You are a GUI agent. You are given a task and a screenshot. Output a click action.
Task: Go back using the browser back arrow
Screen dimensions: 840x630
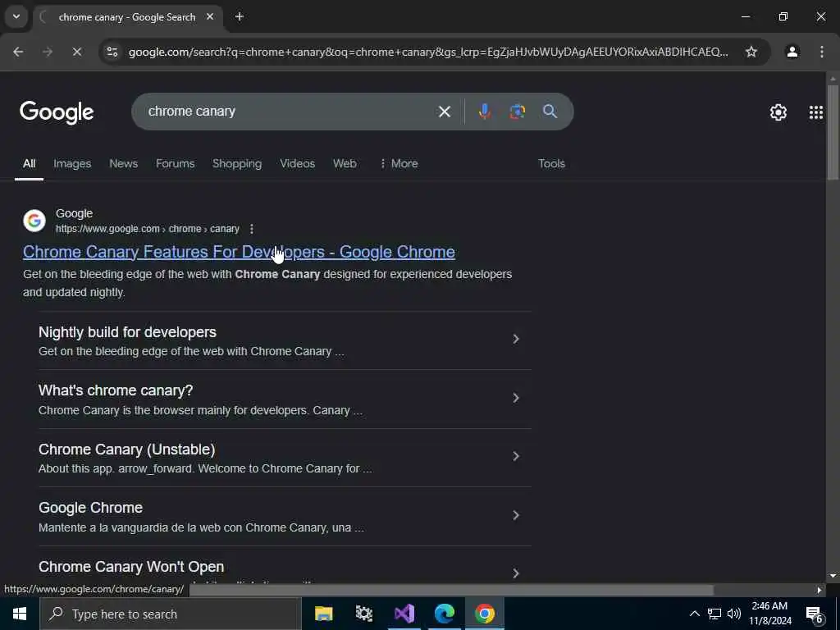pyautogui.click(x=18, y=52)
